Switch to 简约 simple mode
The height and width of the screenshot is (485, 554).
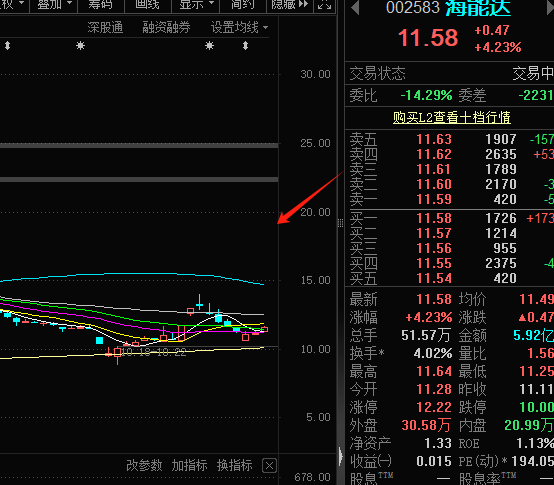point(242,5)
